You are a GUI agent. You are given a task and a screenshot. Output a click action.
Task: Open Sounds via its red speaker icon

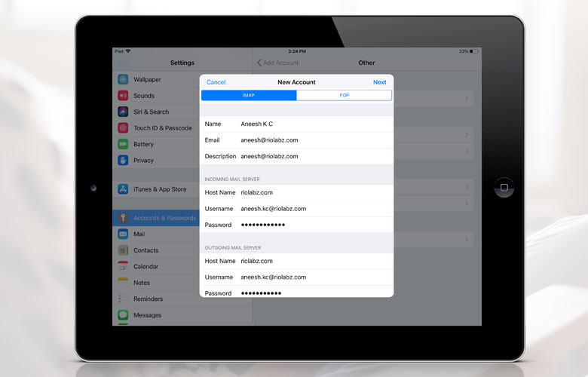pos(123,96)
